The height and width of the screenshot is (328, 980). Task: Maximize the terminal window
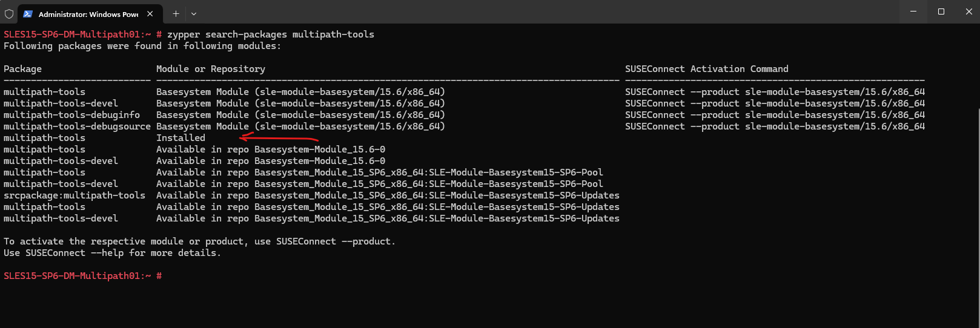(941, 11)
